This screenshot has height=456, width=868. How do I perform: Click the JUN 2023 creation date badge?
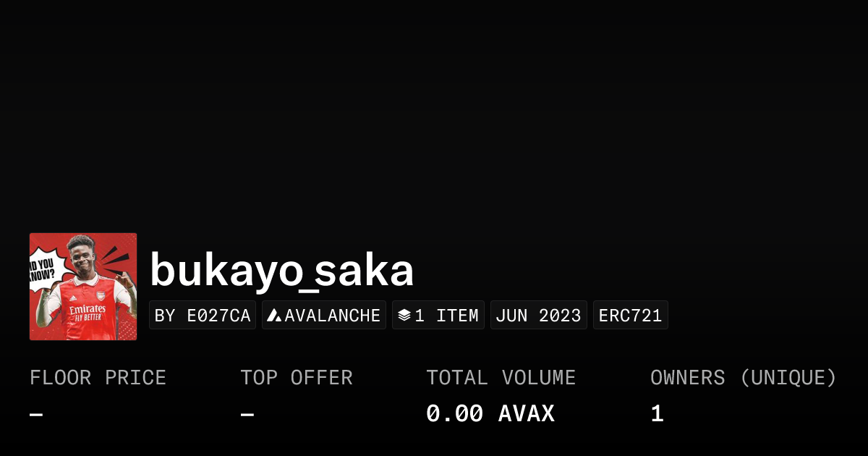point(538,314)
